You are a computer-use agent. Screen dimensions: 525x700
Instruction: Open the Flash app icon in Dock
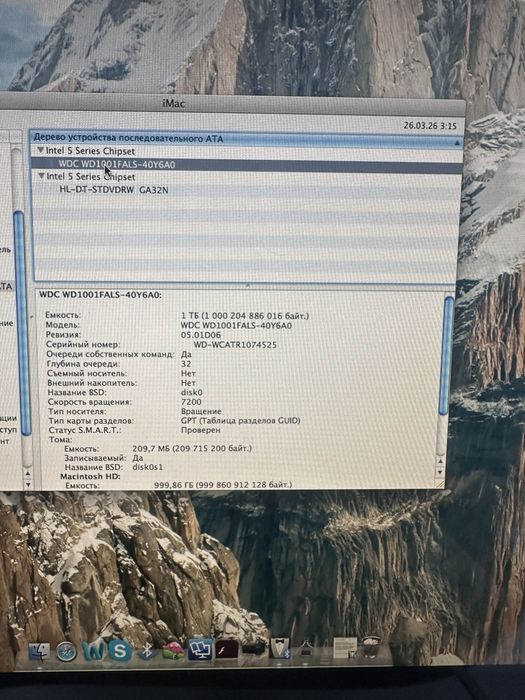click(x=226, y=650)
